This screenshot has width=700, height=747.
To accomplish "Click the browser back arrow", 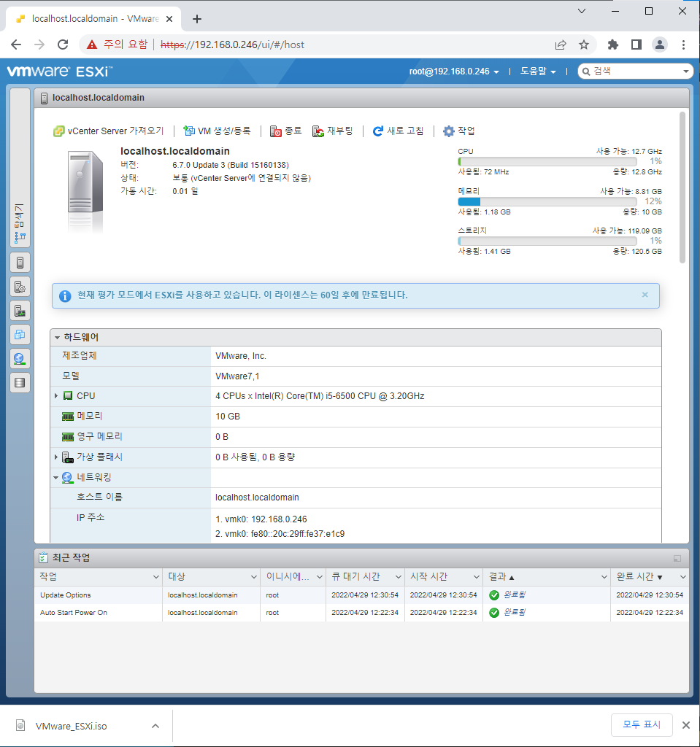I will [x=16, y=44].
